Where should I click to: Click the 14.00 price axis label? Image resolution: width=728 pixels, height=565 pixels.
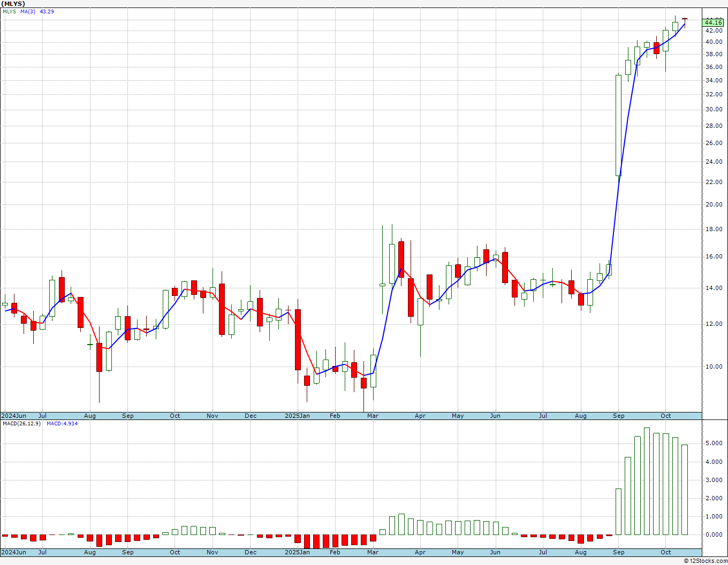714,288
